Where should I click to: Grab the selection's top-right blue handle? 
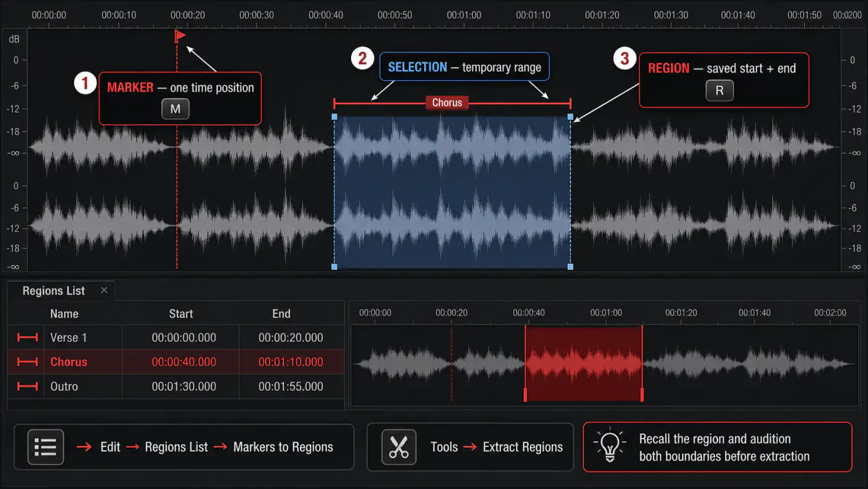click(570, 117)
